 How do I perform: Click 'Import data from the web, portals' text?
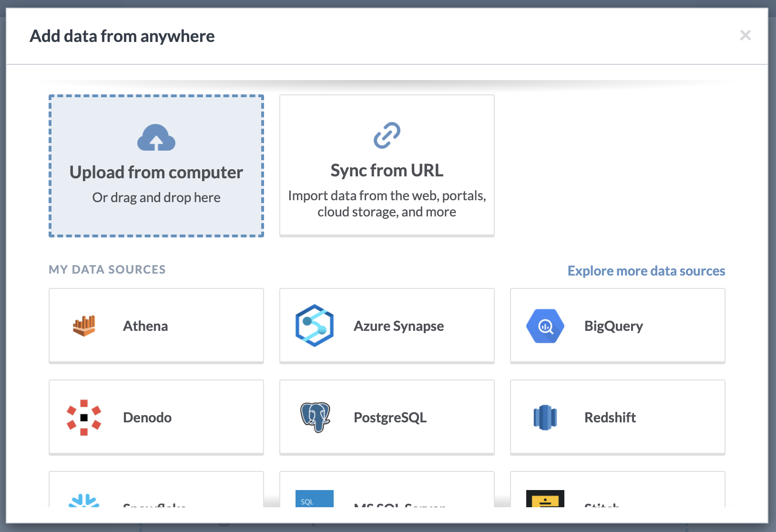pyautogui.click(x=387, y=195)
